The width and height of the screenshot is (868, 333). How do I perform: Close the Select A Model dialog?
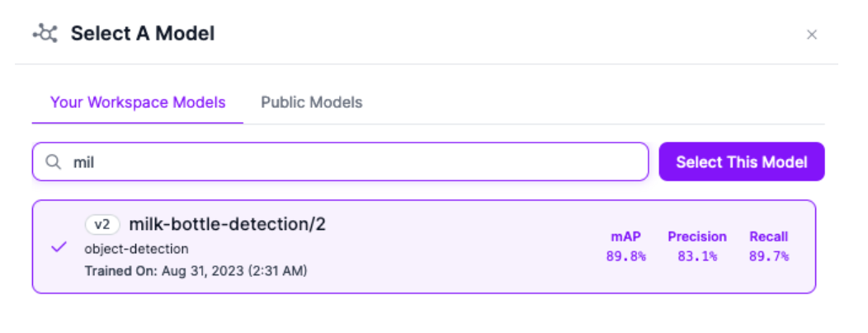click(812, 35)
